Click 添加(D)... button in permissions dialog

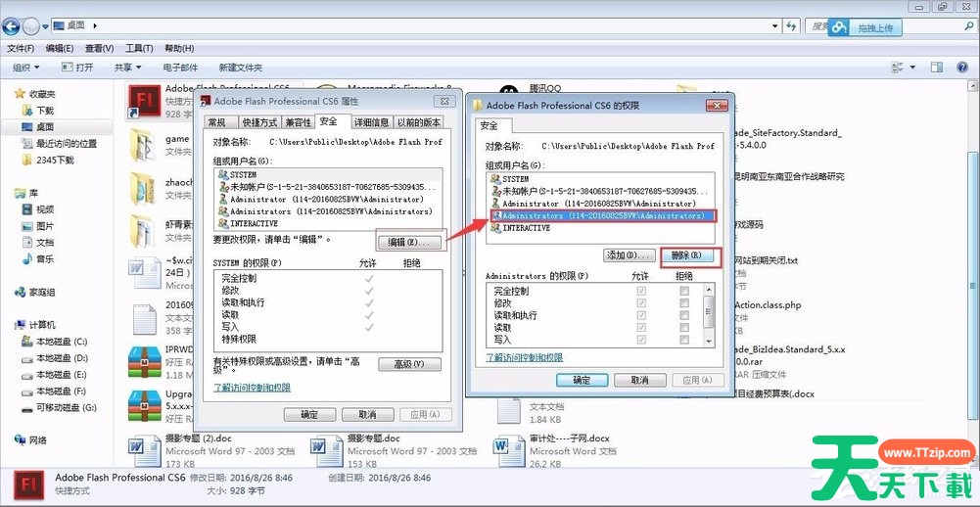point(630,255)
